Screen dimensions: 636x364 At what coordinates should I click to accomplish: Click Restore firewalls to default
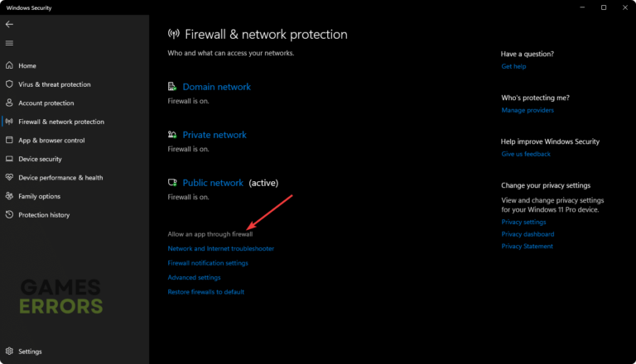[205, 292]
